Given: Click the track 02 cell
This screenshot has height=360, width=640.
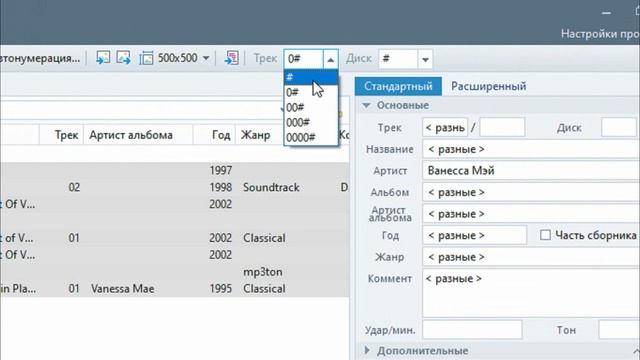Looking at the screenshot, I should (x=74, y=187).
